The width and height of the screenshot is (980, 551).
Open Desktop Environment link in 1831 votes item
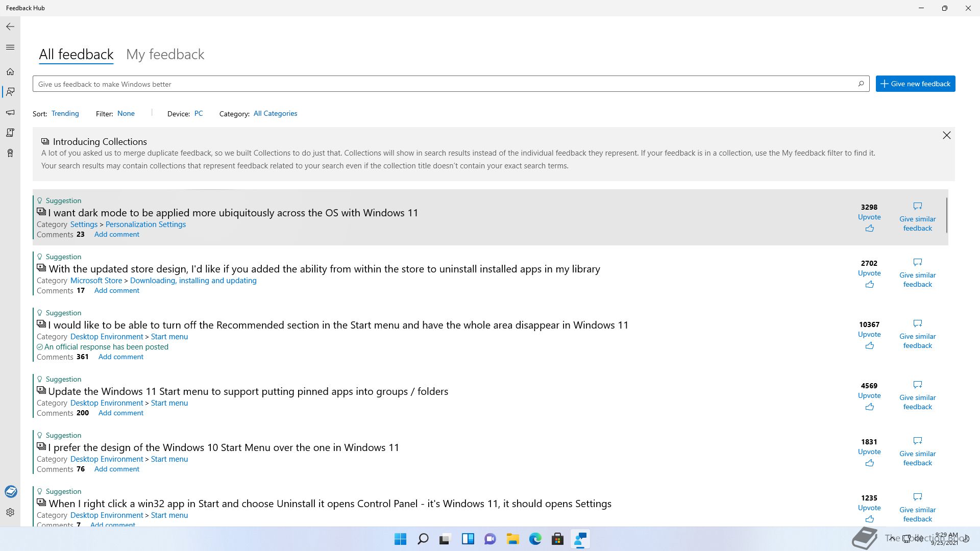click(x=107, y=459)
